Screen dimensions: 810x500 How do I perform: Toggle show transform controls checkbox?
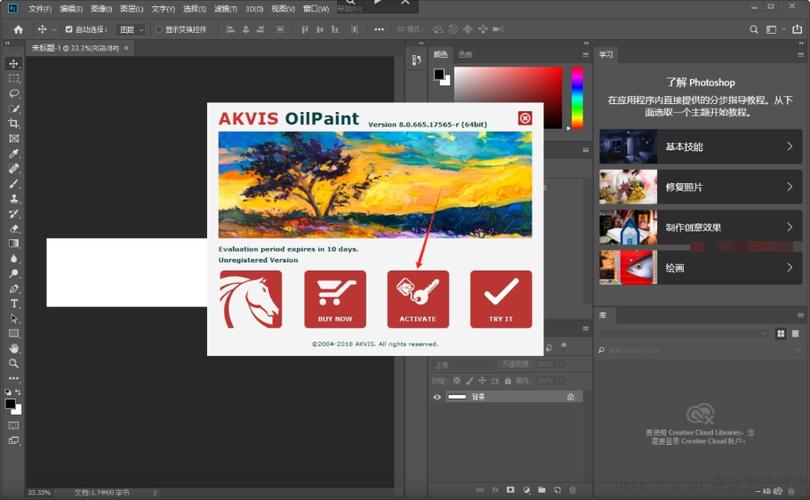[159, 29]
